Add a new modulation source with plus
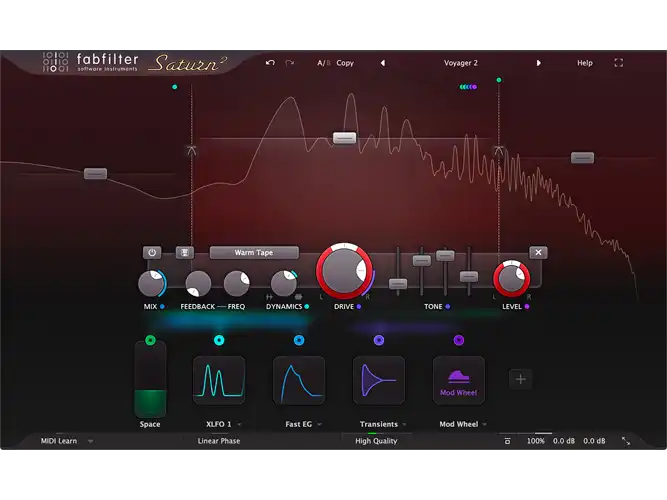 point(521,379)
